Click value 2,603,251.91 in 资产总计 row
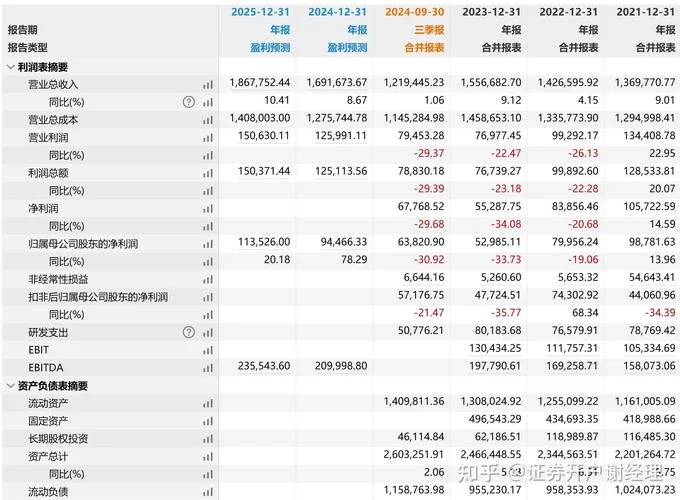The image size is (680, 500). (x=414, y=454)
